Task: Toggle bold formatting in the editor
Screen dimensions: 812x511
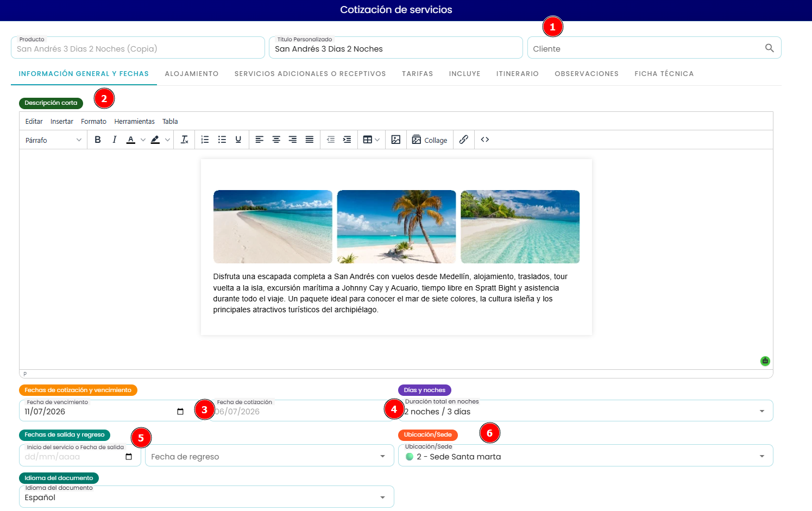Action: [98, 140]
